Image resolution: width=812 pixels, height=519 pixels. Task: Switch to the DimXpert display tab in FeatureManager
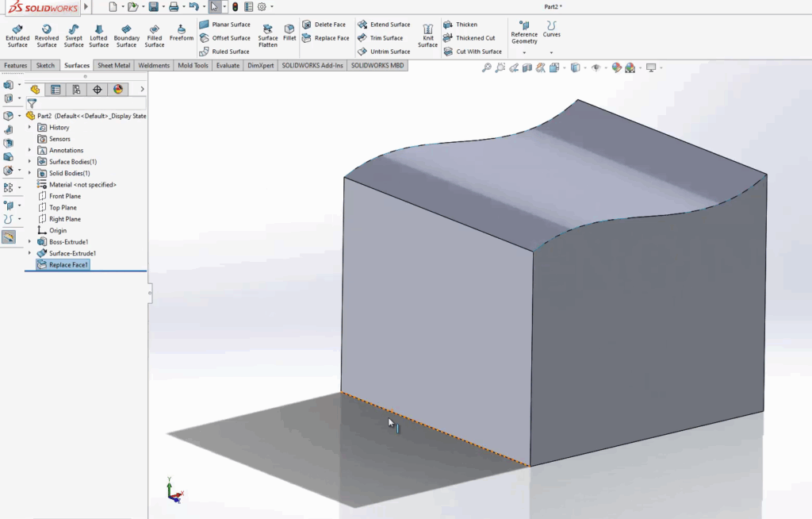pyautogui.click(x=98, y=89)
